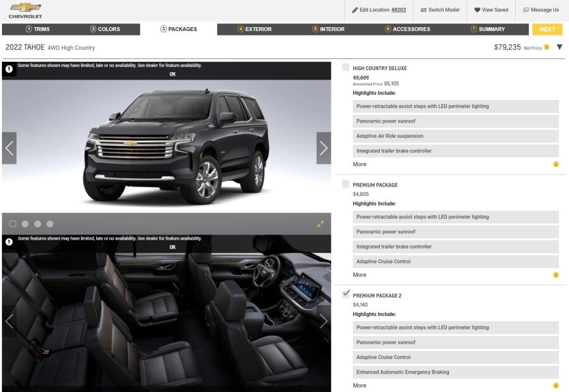Click the 2022 TAHOE model title
The image size is (569, 392).
click(25, 47)
